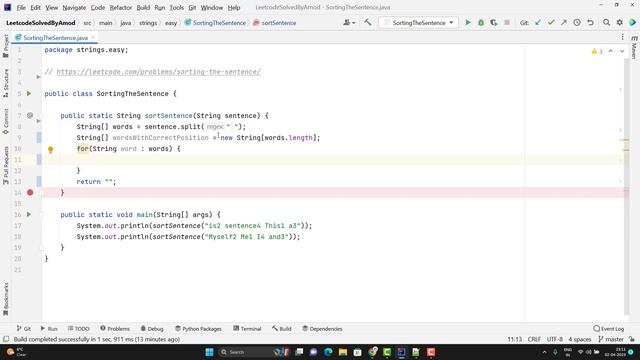Toggle read-only lock icon in status bar
Viewport: 640px width, 360px height.
tap(632, 339)
